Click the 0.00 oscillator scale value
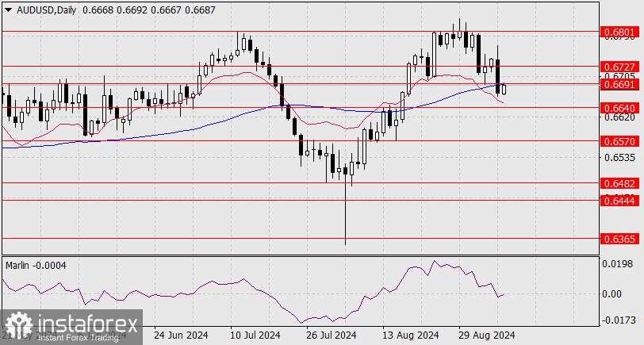This screenshot has height=345, width=644. (611, 293)
